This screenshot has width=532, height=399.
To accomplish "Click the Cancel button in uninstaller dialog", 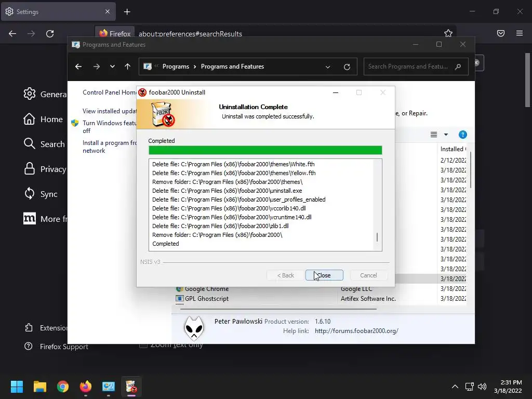I will click(368, 275).
